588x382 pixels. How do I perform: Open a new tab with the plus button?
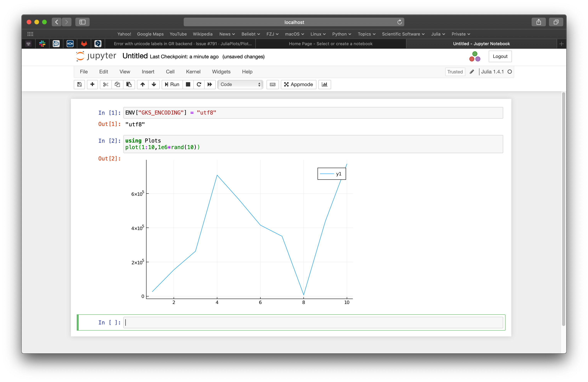click(561, 44)
